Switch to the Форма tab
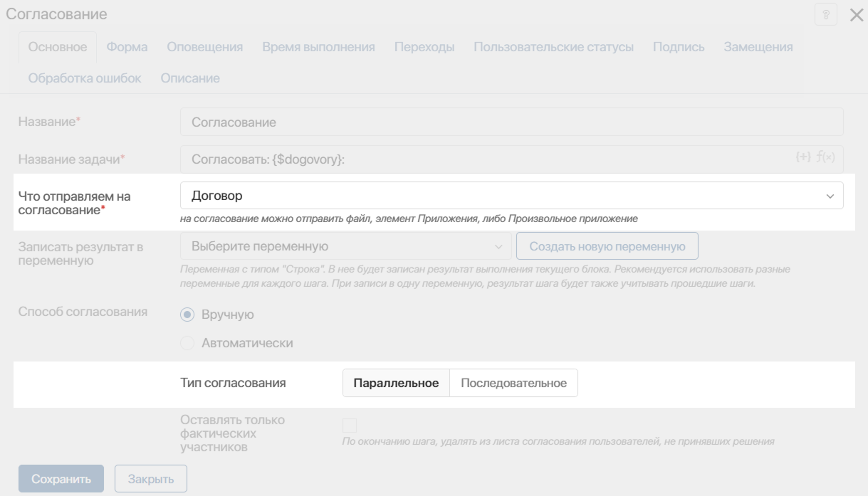This screenshot has width=868, height=496. pyautogui.click(x=127, y=47)
